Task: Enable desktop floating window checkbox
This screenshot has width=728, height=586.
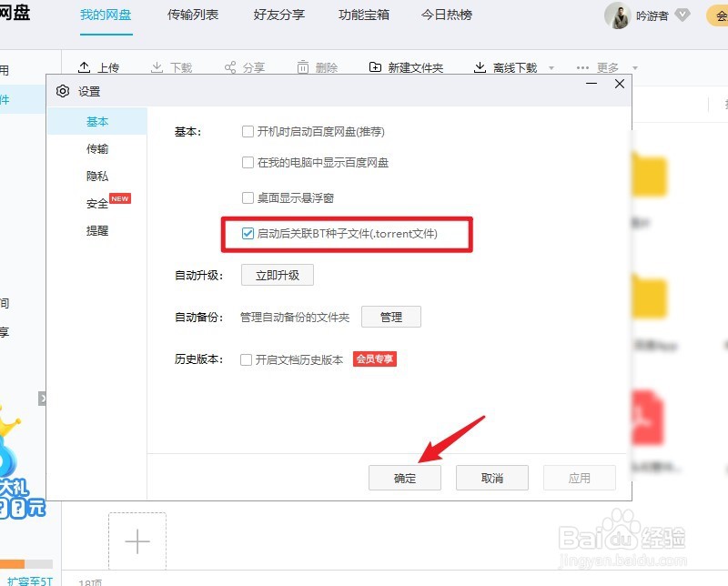Action: [x=248, y=198]
